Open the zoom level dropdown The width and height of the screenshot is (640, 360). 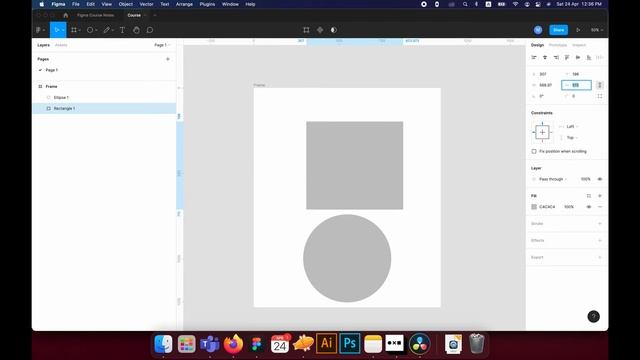tap(597, 30)
